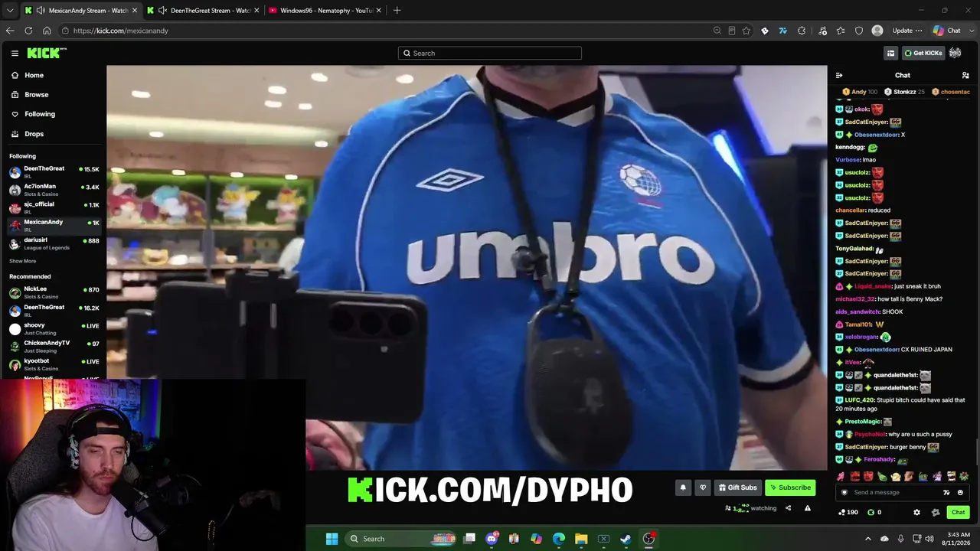Open chat settings gear icon
The width and height of the screenshot is (980, 551).
(917, 512)
